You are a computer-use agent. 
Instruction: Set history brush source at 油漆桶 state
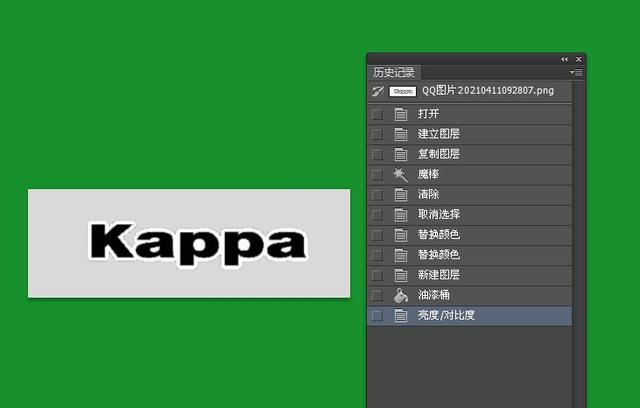(377, 295)
